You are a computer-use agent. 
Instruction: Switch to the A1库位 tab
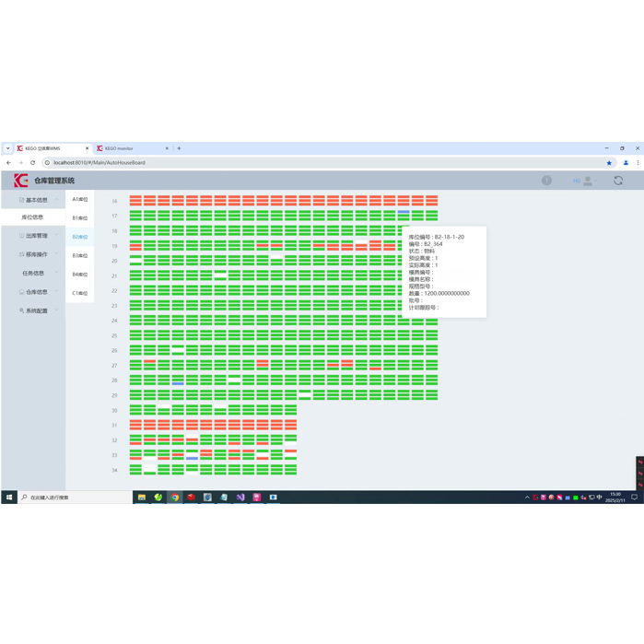(x=80, y=199)
